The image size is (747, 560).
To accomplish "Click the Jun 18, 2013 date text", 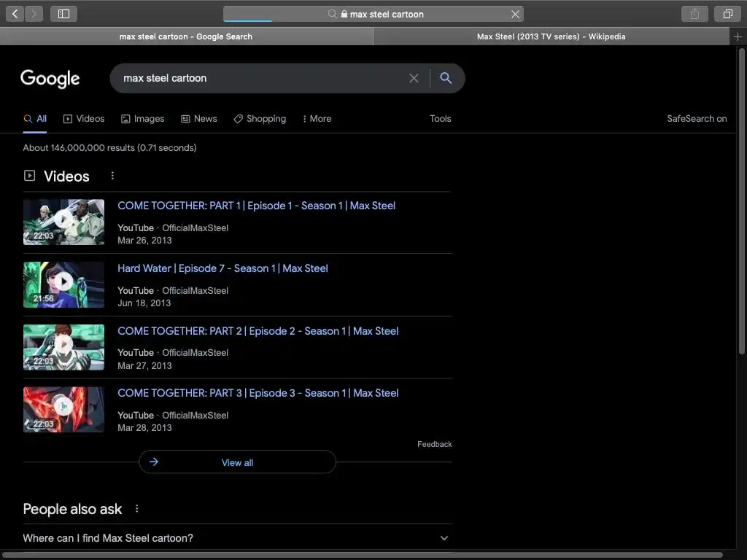I will click(144, 303).
